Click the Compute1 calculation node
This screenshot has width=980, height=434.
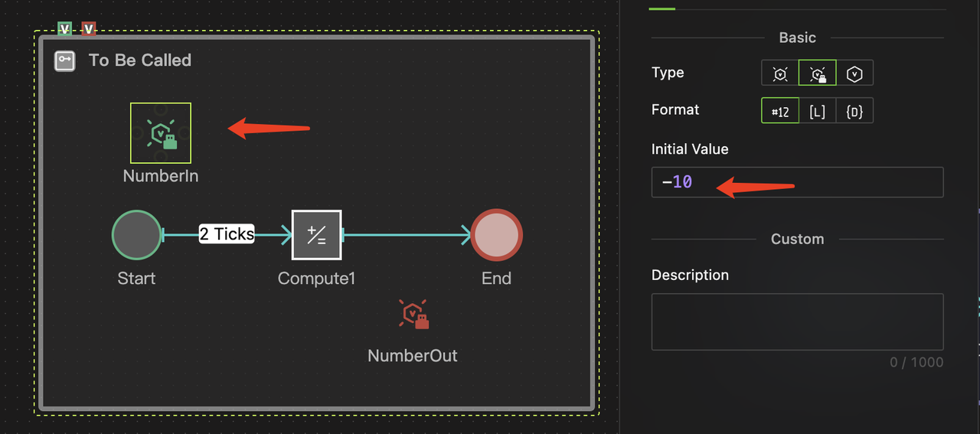click(x=316, y=235)
